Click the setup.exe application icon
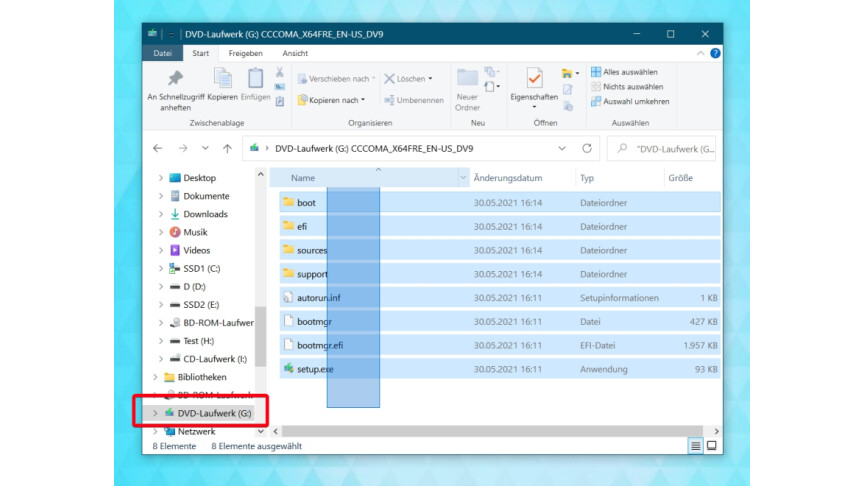 (x=288, y=369)
